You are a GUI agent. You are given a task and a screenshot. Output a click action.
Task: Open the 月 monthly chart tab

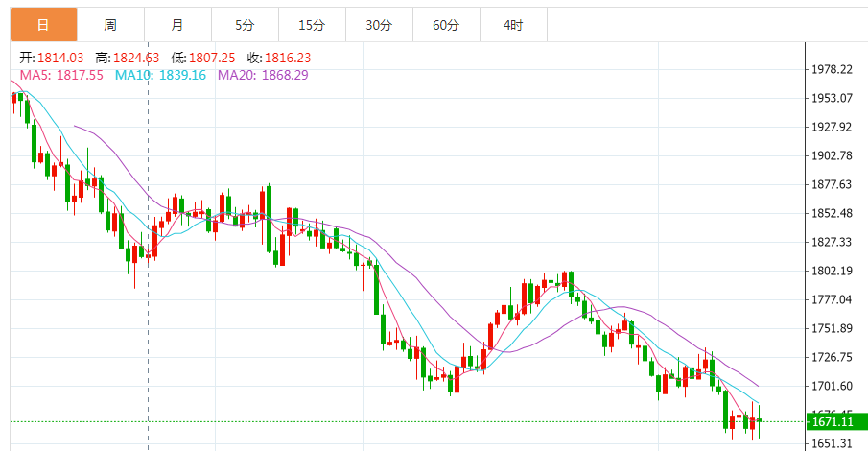[x=177, y=25]
